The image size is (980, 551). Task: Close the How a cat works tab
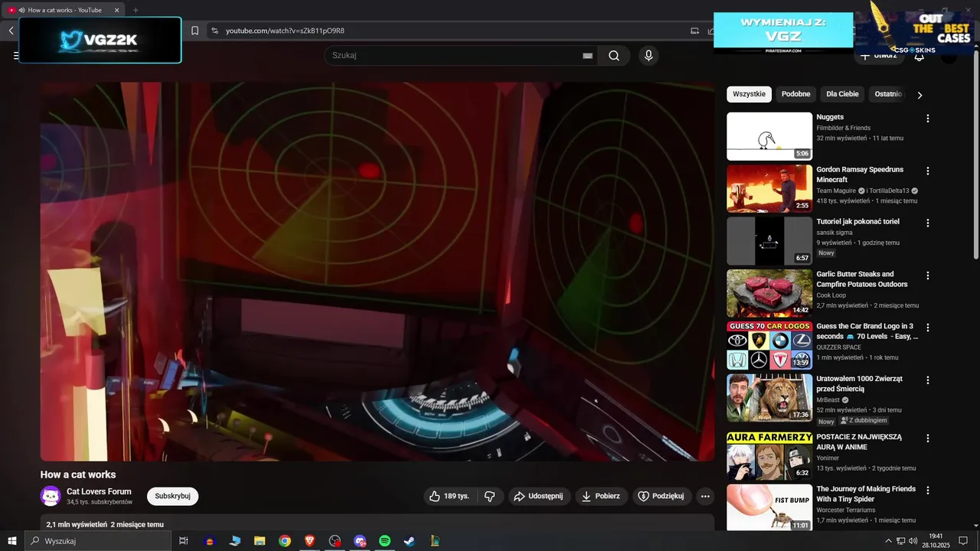coord(117,10)
